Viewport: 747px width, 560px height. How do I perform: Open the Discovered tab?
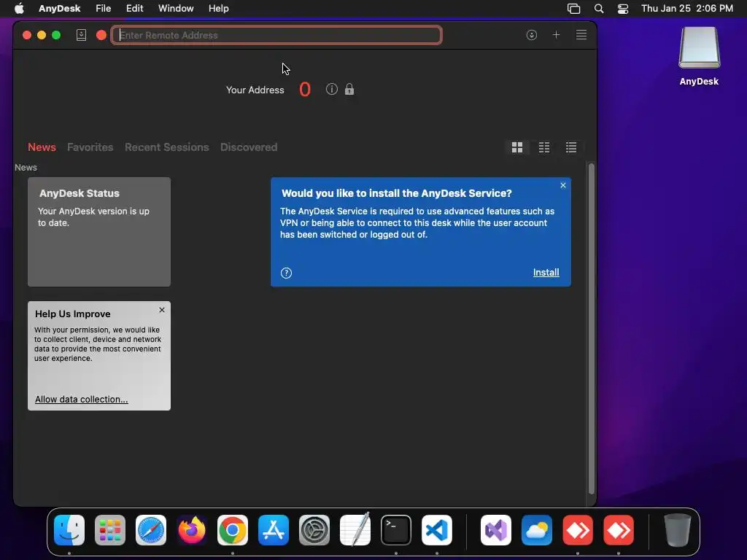[x=249, y=147]
